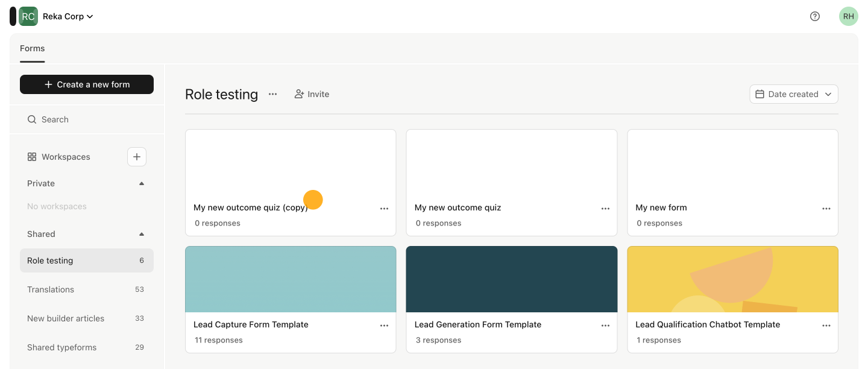
Task: Open the Lead Qualification Chatbot Template thumbnail
Action: [x=733, y=279]
